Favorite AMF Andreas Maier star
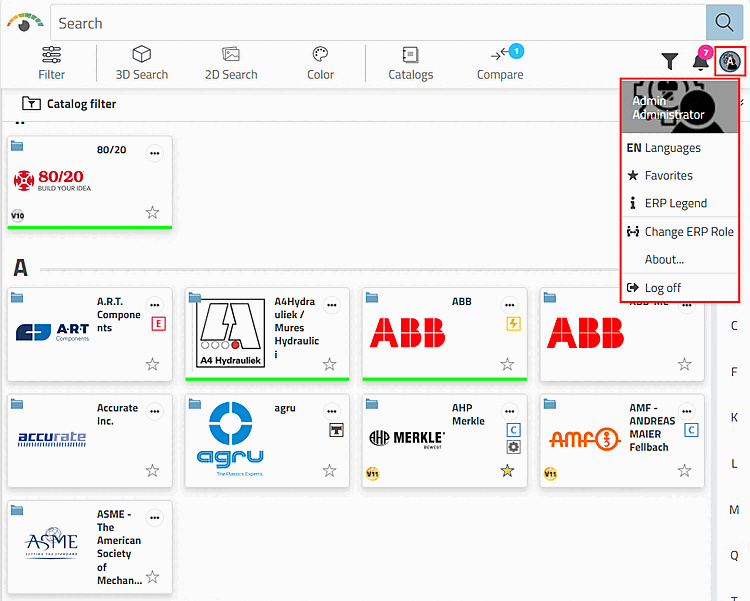 (x=684, y=471)
